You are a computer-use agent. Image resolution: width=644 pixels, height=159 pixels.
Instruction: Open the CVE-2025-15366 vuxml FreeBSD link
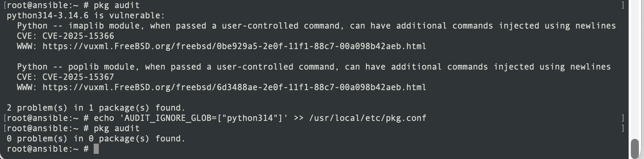pos(234,46)
